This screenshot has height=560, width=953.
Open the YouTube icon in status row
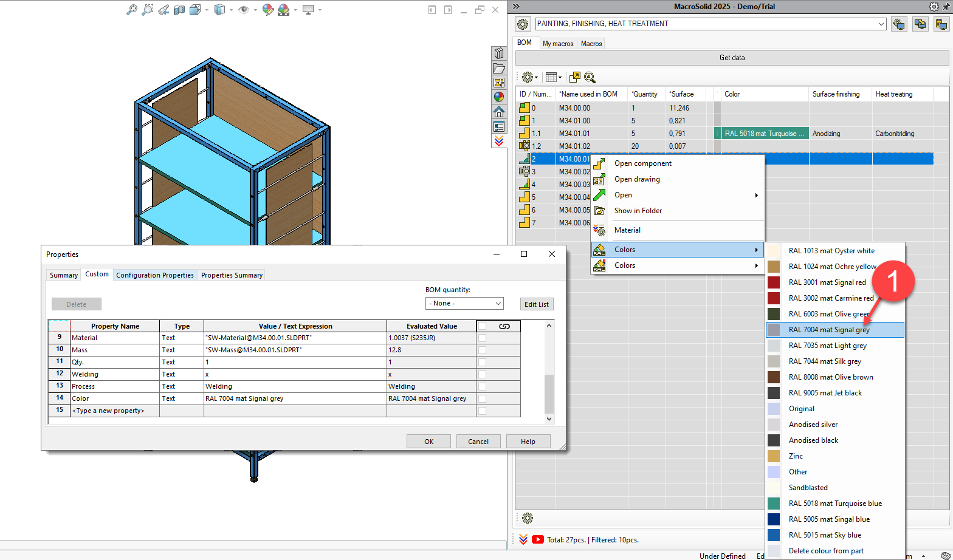click(x=538, y=539)
